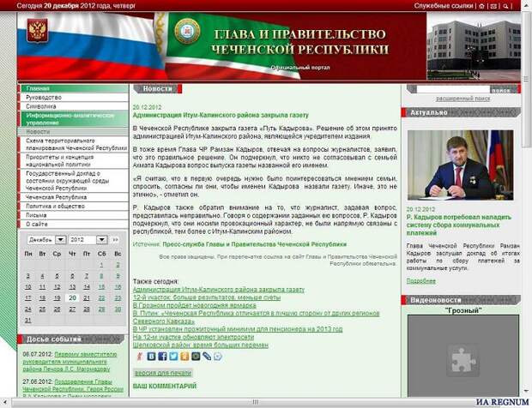Screen dimensions: 532x408
Task: Click the Служебные ссылки text in top bar
Action: click(444, 6)
